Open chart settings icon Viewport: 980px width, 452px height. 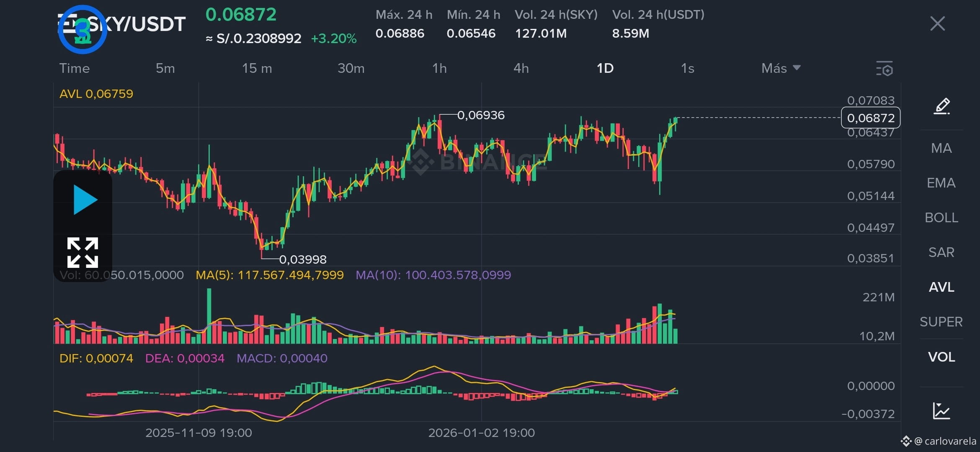(885, 69)
